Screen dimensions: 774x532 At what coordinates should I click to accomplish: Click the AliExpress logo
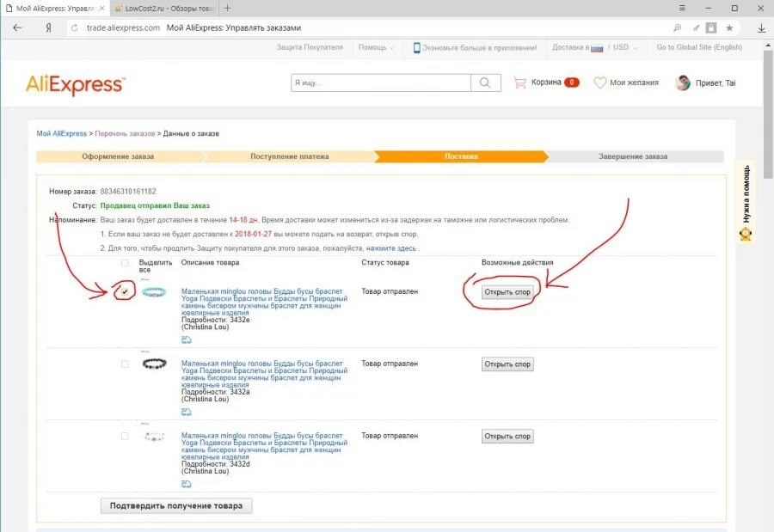pos(75,84)
